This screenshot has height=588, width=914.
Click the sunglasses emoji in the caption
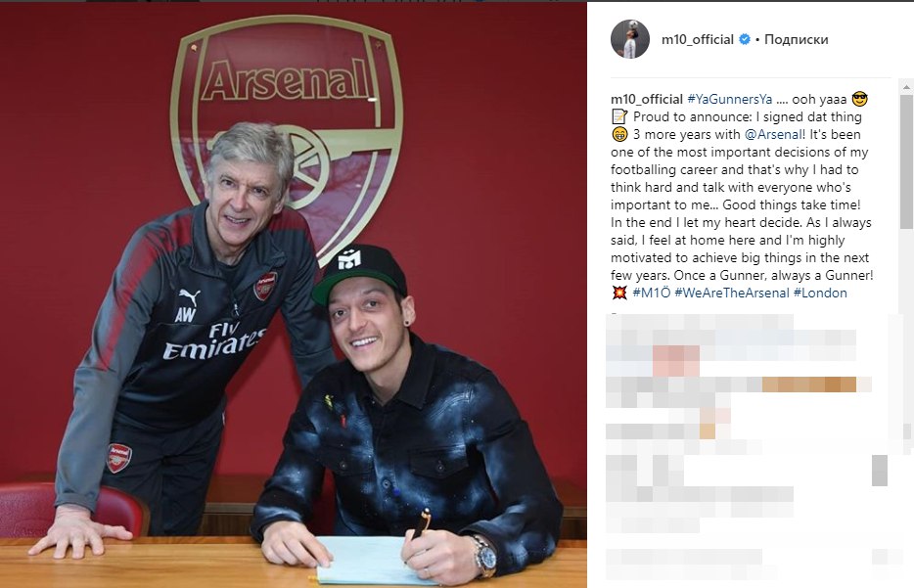click(860, 99)
